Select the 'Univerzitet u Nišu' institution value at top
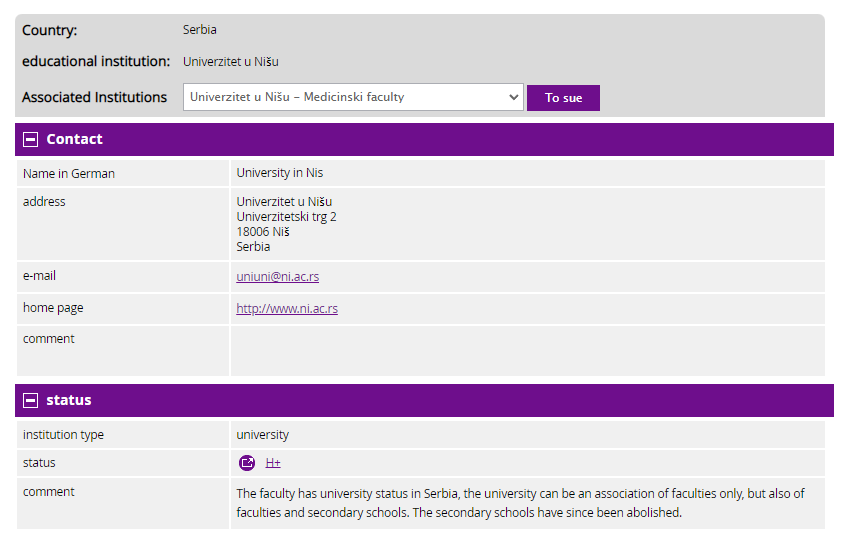The width and height of the screenshot is (842, 545). 231,62
